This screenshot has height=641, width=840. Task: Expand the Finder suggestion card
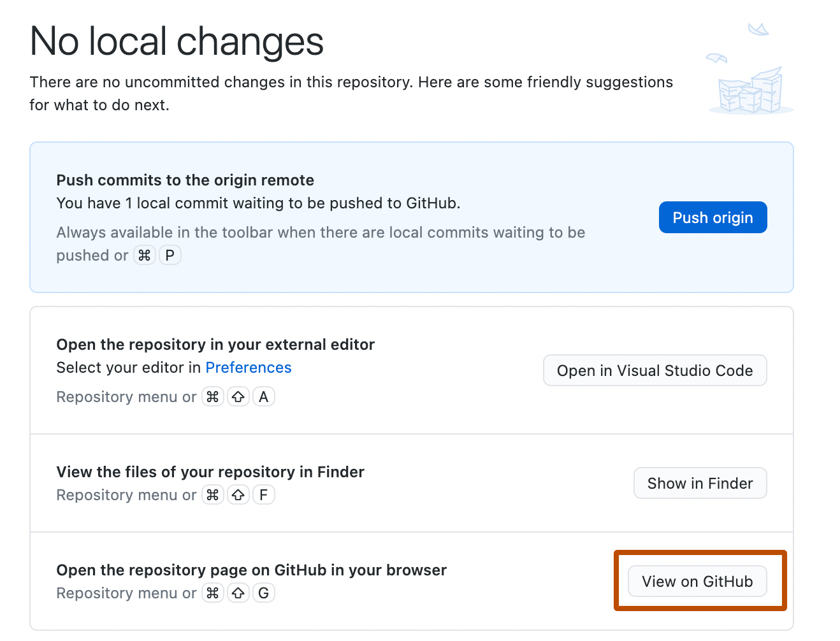pyautogui.click(x=411, y=483)
